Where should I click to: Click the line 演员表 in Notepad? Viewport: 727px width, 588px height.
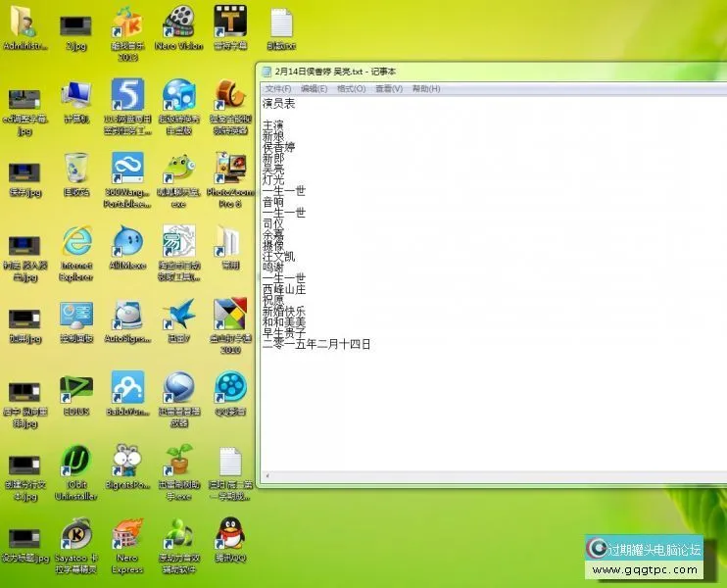point(278,104)
